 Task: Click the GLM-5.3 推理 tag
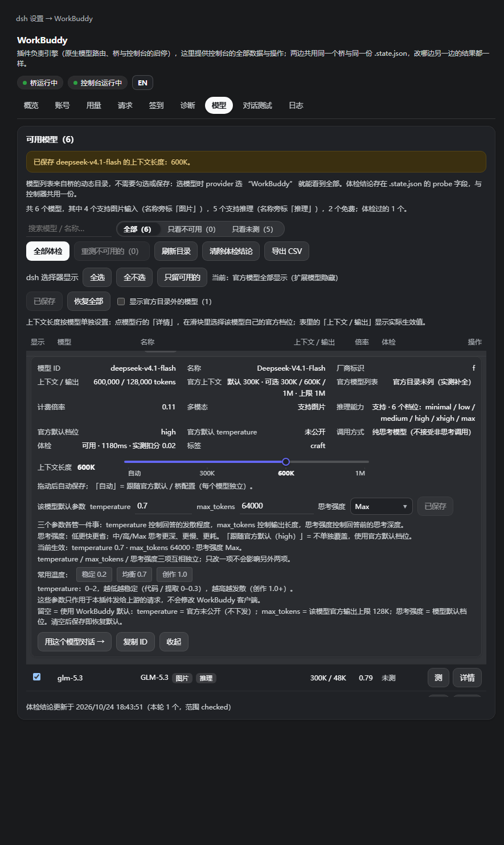click(x=206, y=678)
